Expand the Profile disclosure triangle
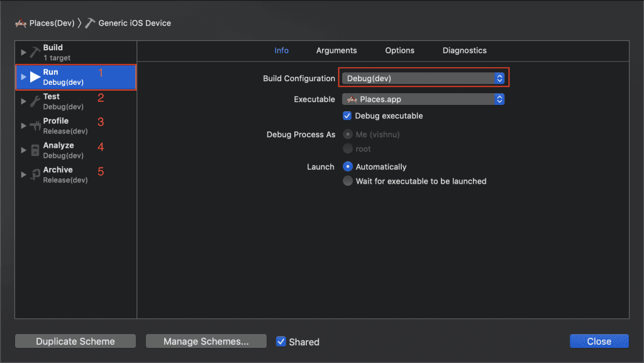 tap(23, 126)
